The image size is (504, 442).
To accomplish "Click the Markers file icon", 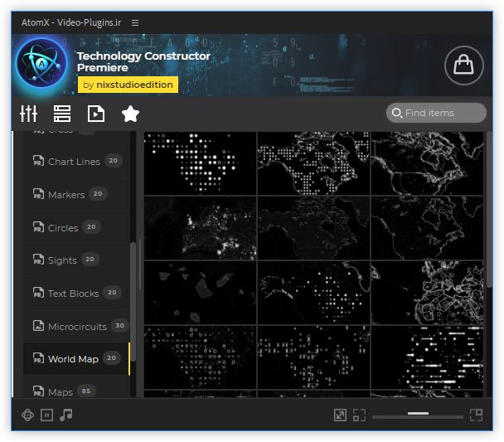I will point(38,193).
